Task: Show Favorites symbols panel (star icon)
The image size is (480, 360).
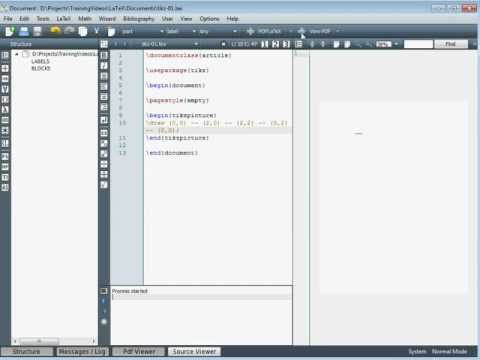Action: 5,130
